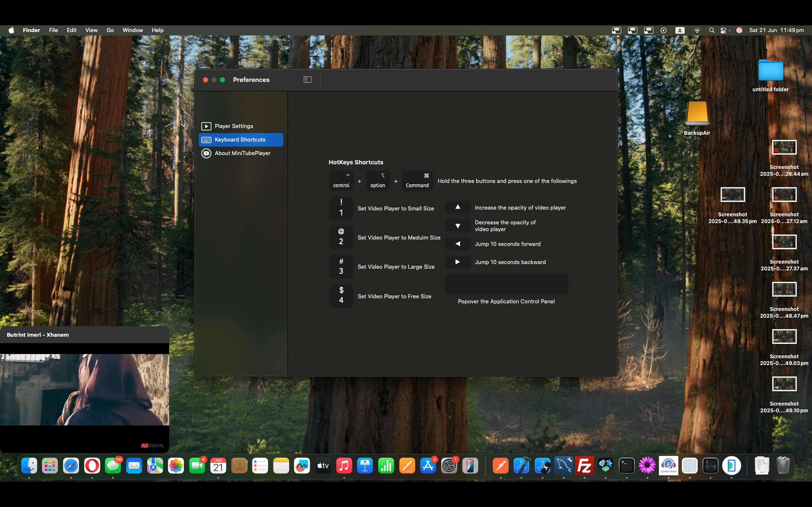Click the up arrow opacity key
This screenshot has height=507, width=812.
point(457,207)
